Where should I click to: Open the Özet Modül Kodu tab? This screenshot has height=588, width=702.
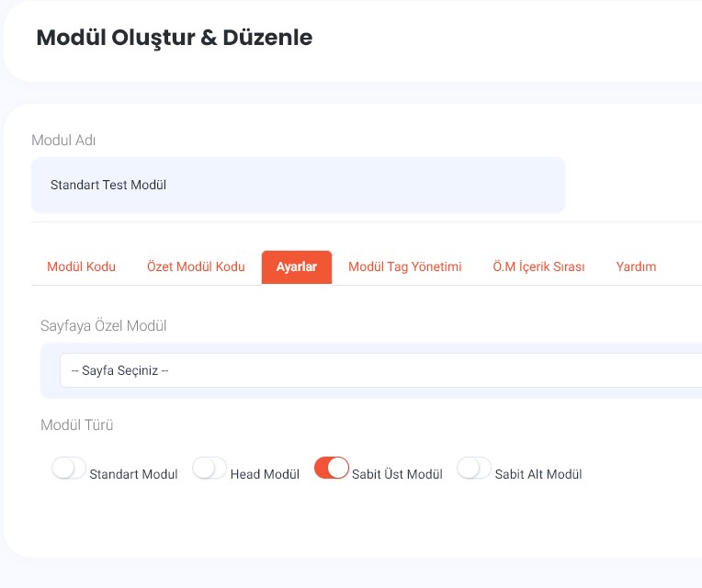196,267
